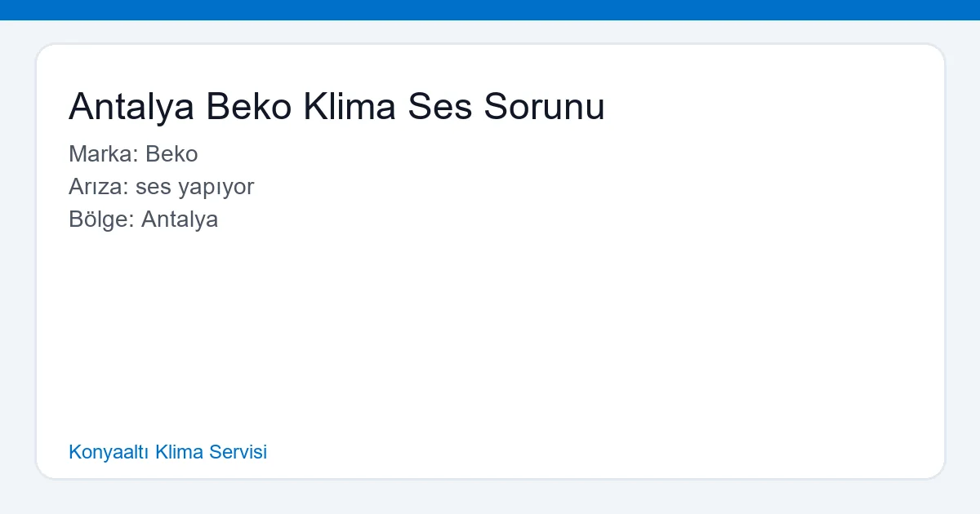The image size is (980, 514).
Task: Click the word Antalya after Bölge
Action: [180, 219]
